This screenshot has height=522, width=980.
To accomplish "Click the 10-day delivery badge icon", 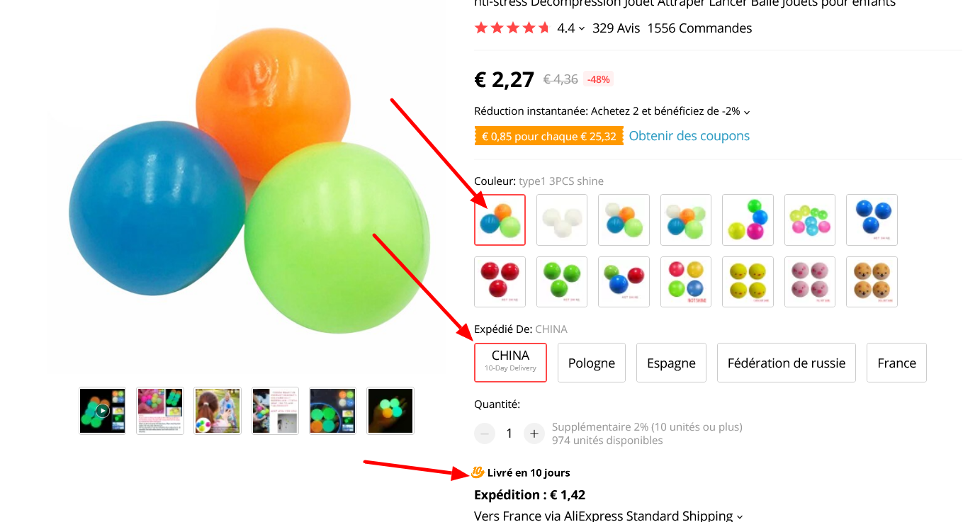I will coord(478,472).
